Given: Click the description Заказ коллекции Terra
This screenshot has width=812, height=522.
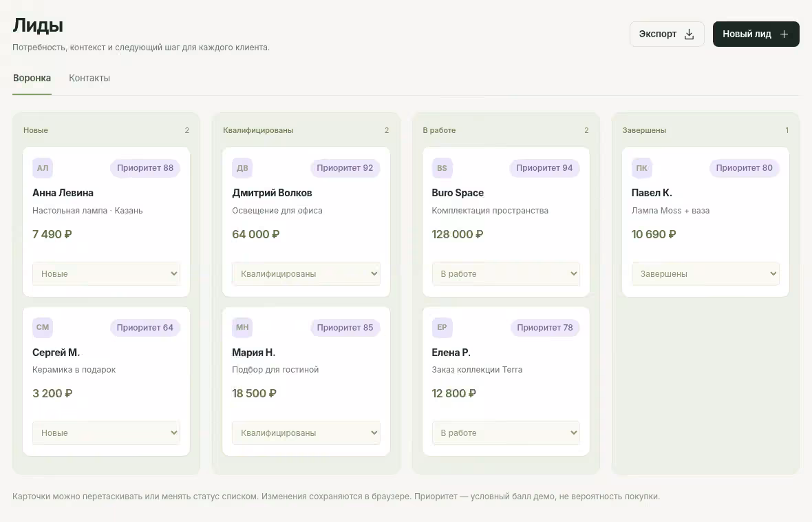Looking at the screenshot, I should point(477,370).
